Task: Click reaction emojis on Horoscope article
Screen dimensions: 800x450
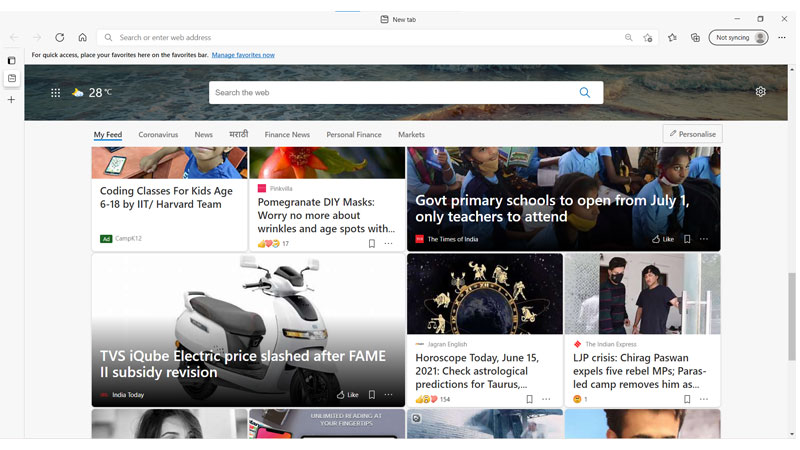Action: coord(427,399)
